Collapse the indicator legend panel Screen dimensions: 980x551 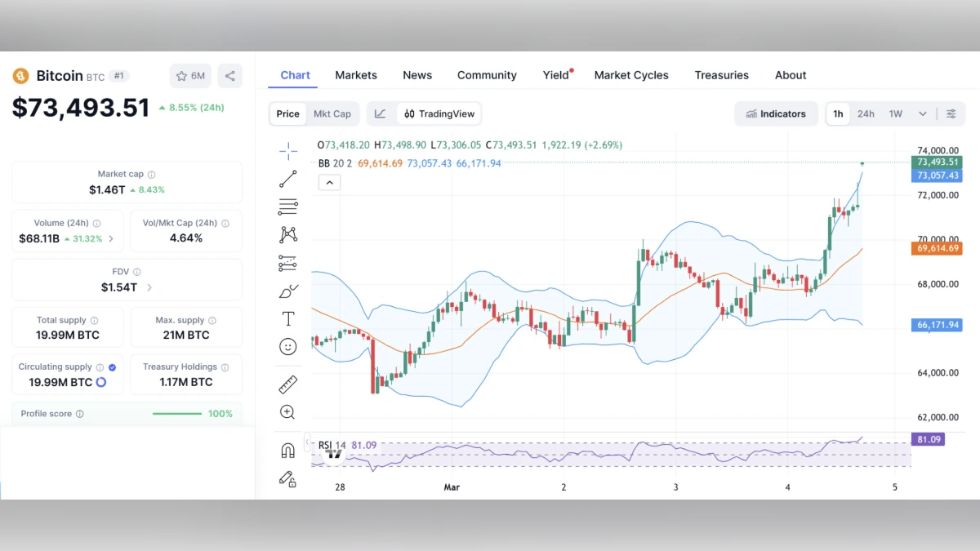(x=329, y=182)
